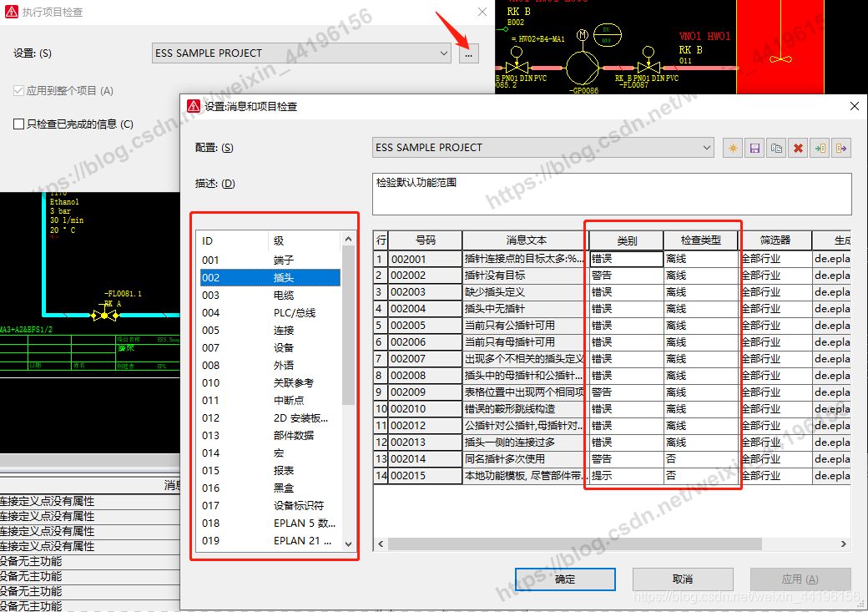
Task: Click the Import scheme icon
Action: point(820,148)
